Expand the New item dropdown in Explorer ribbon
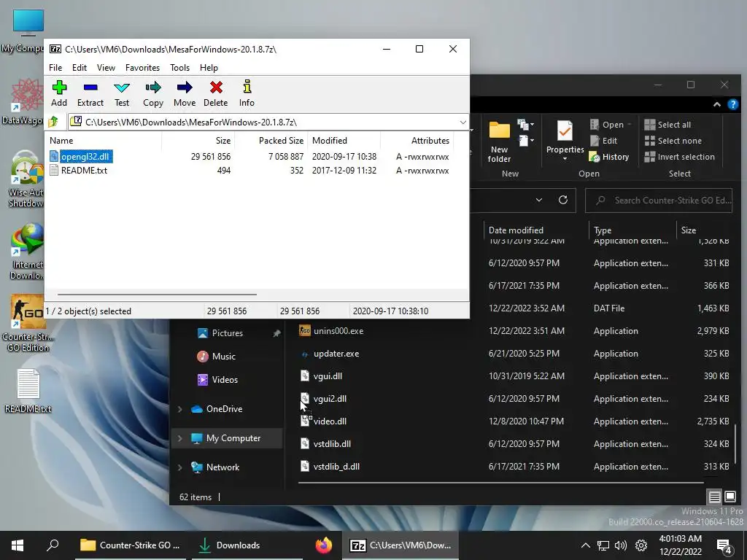The width and height of the screenshot is (747, 560). [x=526, y=125]
